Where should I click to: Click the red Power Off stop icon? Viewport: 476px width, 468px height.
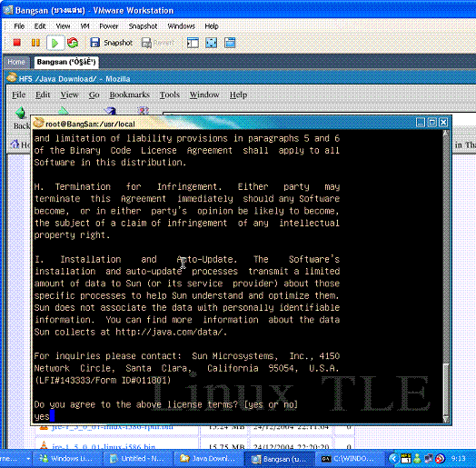coord(16,43)
